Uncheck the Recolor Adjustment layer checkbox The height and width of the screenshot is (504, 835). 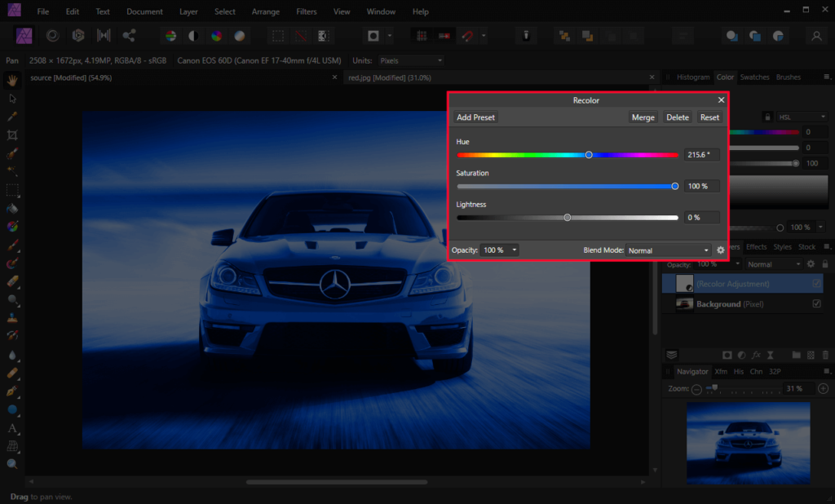coord(816,283)
